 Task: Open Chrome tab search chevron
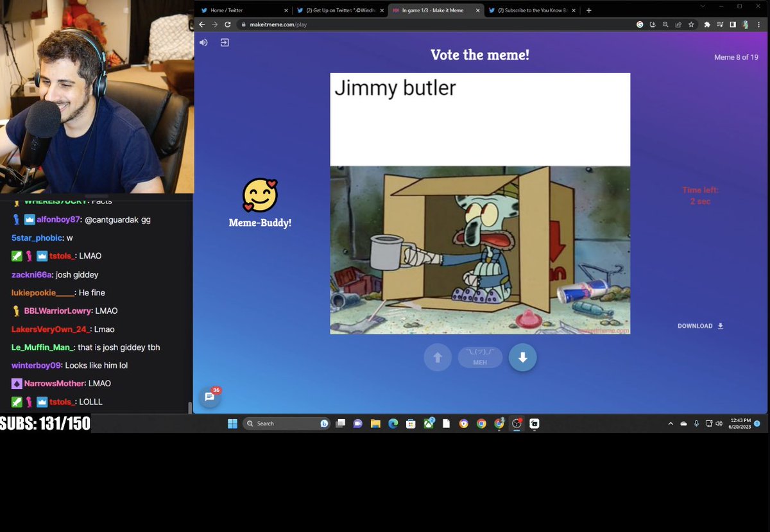(x=703, y=6)
